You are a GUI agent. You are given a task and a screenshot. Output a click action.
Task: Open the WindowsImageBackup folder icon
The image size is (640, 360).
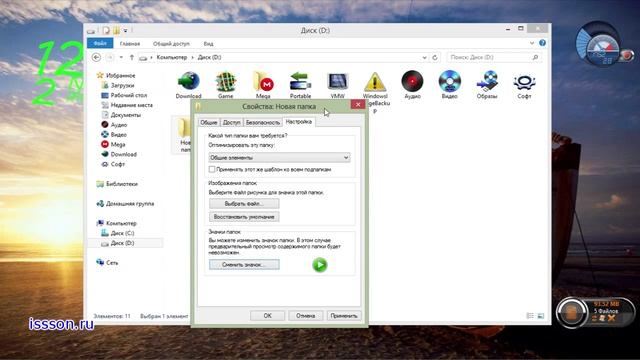point(375,81)
